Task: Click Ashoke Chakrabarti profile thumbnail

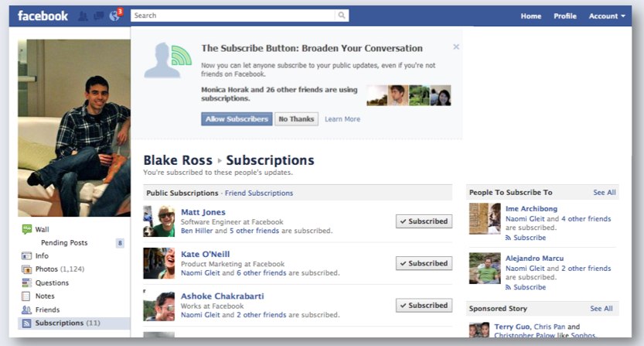Action: tap(159, 306)
